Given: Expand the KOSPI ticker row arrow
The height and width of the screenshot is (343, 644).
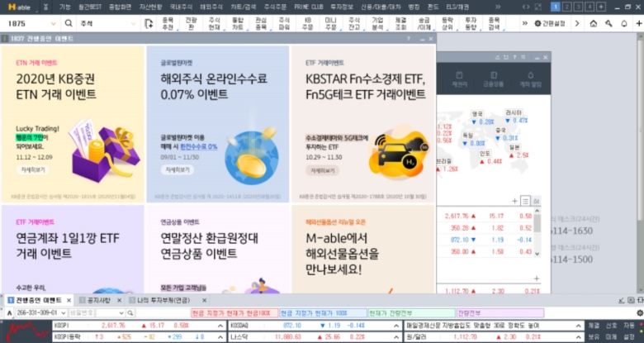Looking at the screenshot, I should pyautogui.click(x=220, y=326).
